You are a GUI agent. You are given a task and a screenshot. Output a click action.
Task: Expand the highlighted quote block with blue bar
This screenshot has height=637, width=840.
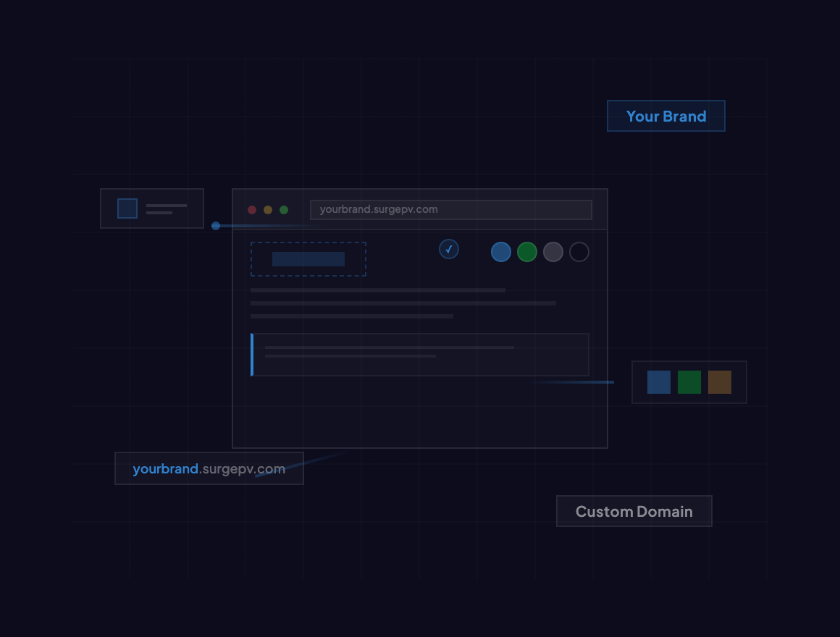[420, 355]
